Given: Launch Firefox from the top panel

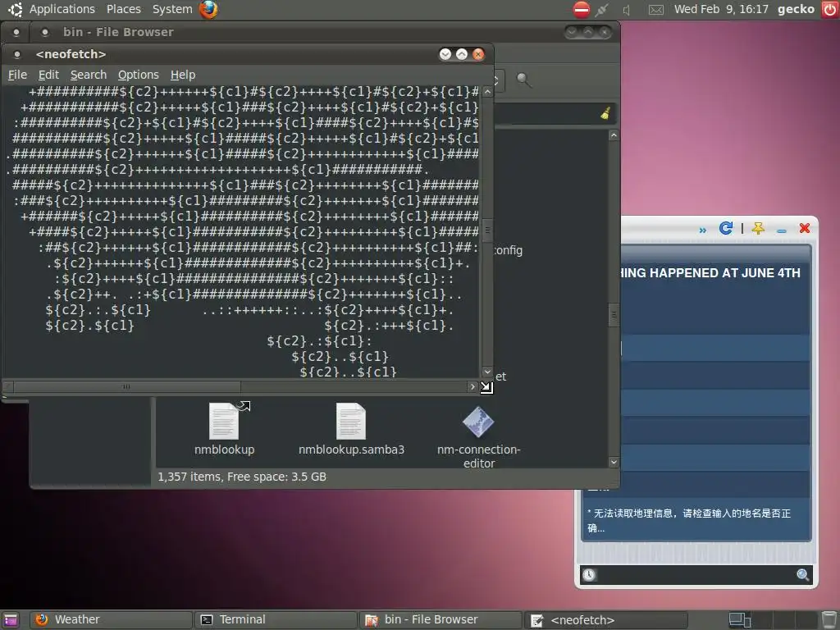Looking at the screenshot, I should [x=208, y=9].
